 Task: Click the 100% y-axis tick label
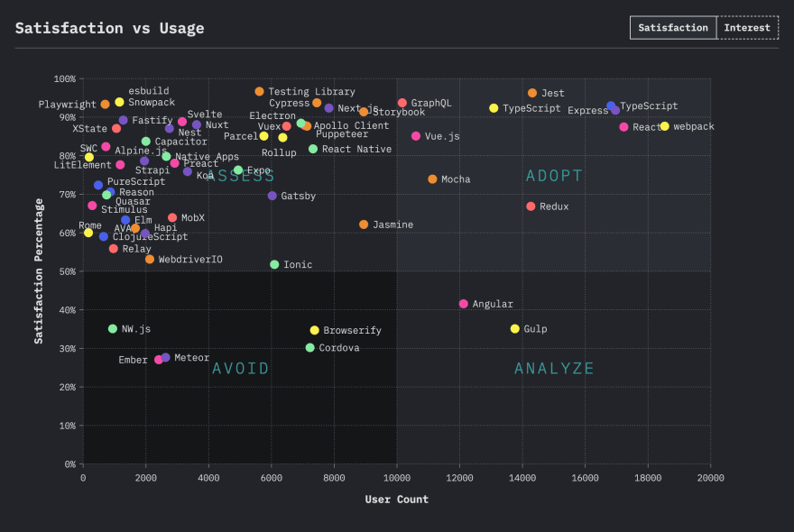(x=65, y=79)
